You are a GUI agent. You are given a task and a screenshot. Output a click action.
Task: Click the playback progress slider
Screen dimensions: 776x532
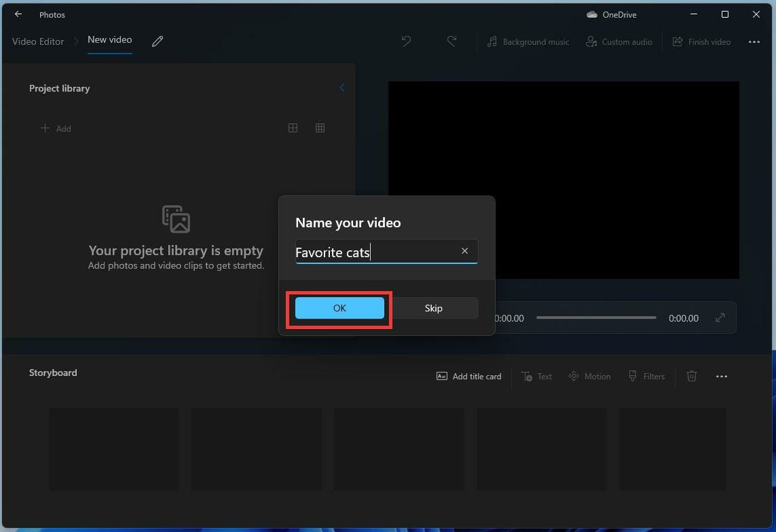(596, 318)
